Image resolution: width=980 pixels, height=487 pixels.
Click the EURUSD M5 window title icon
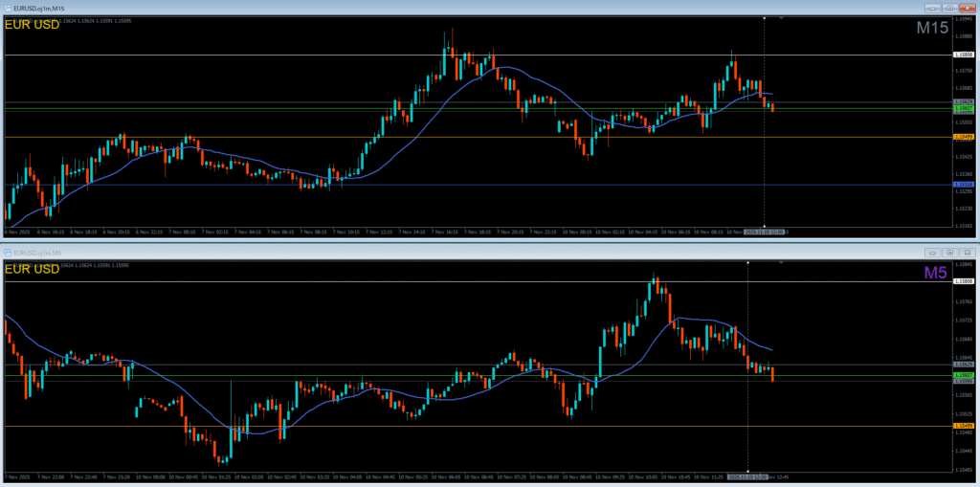click(x=8, y=253)
